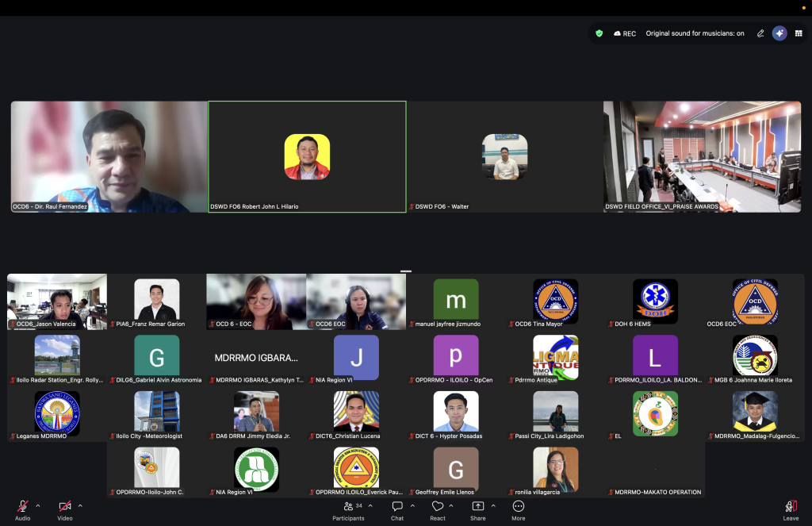Open the AI Companion sparkle icon
The image size is (812, 526).
point(779,33)
